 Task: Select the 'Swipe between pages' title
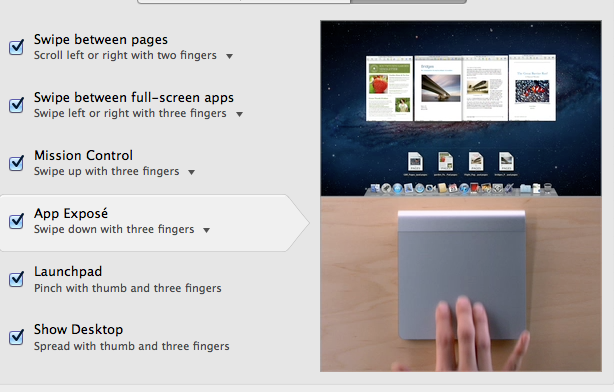click(x=101, y=40)
